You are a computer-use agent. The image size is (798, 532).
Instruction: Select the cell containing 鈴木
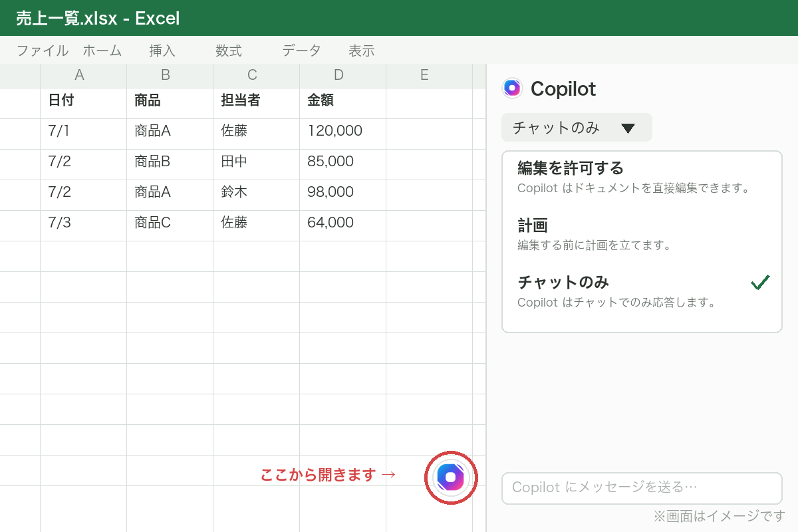(256, 195)
